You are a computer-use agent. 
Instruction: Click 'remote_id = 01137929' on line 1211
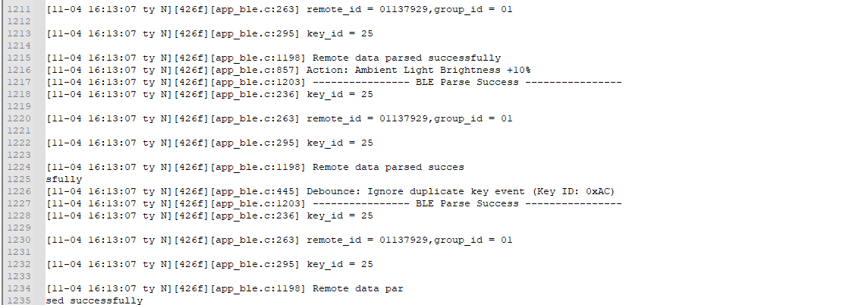[368, 9]
